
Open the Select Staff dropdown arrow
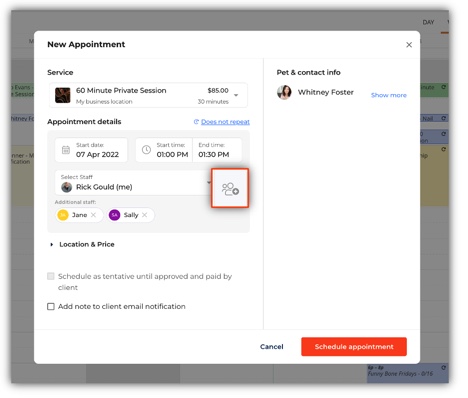[209, 182]
